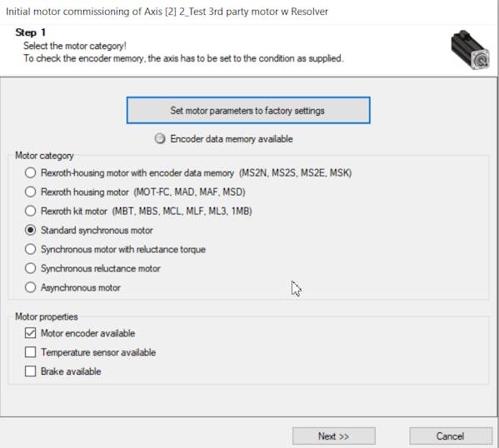Click the Motor category group label
The height and width of the screenshot is (448, 499).
(x=44, y=156)
